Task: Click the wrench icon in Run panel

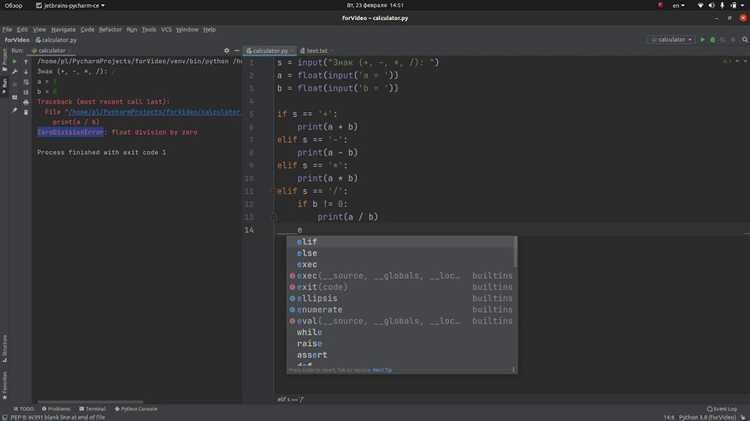Action: [14, 72]
